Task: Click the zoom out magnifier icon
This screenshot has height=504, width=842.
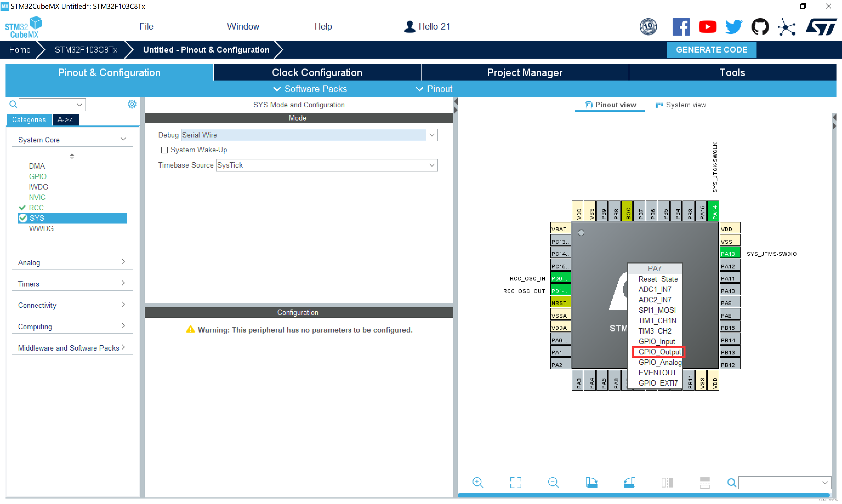Action: click(553, 482)
